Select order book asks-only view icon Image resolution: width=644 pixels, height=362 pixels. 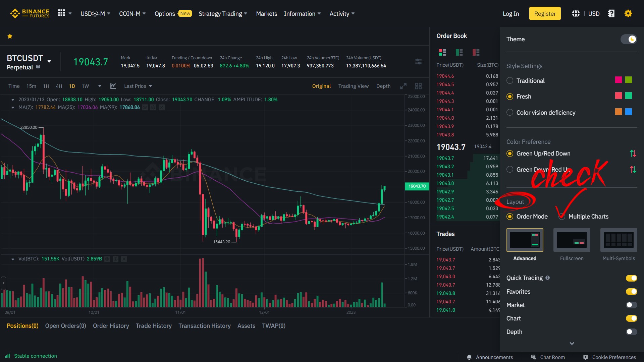click(x=476, y=52)
